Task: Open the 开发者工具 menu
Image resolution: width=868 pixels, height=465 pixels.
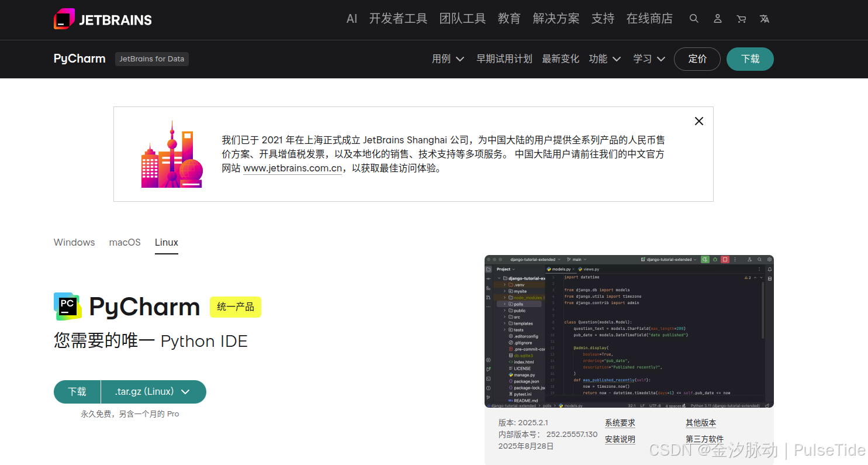Action: tap(398, 19)
